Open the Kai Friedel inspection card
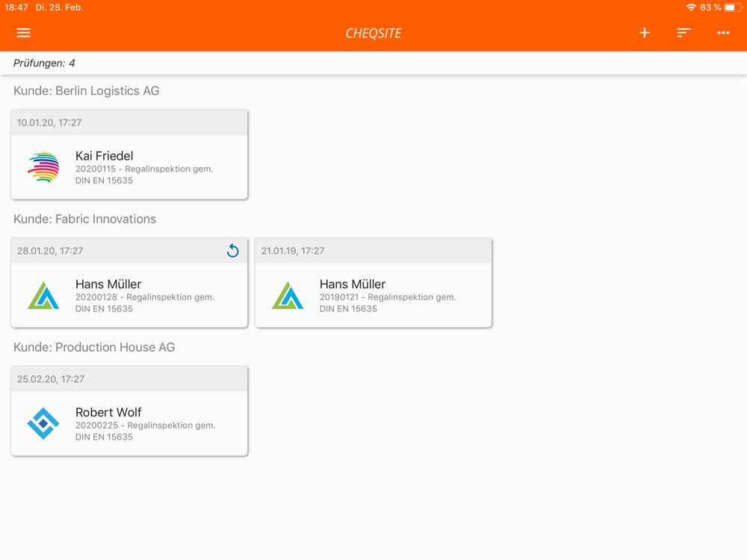Screen dimensions: 747x560 point(129,155)
